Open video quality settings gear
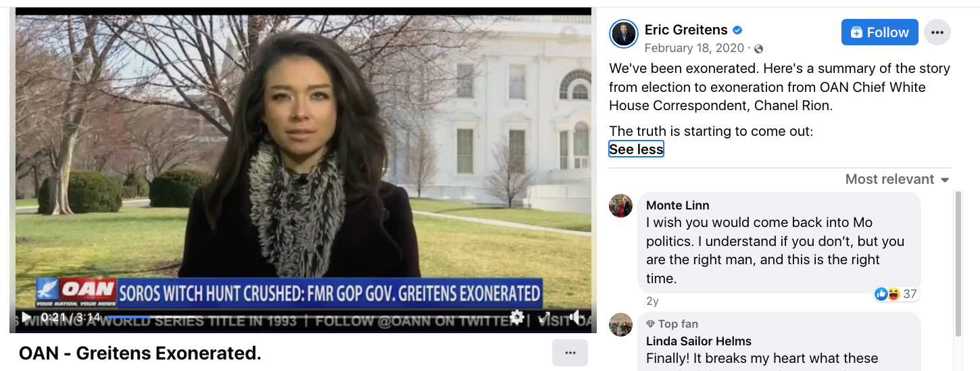This screenshot has height=371, width=980. [517, 317]
